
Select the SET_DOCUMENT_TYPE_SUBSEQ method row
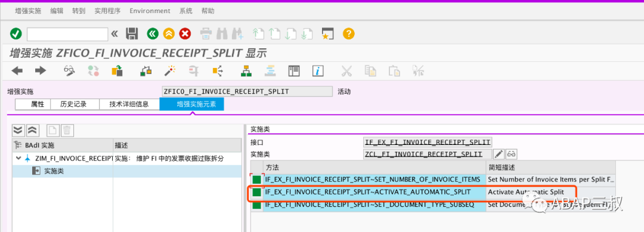(x=434, y=205)
